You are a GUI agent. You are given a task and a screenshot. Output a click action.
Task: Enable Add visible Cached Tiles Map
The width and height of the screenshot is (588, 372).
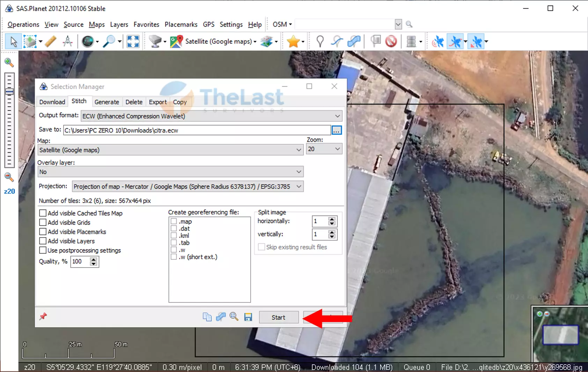[x=43, y=213]
